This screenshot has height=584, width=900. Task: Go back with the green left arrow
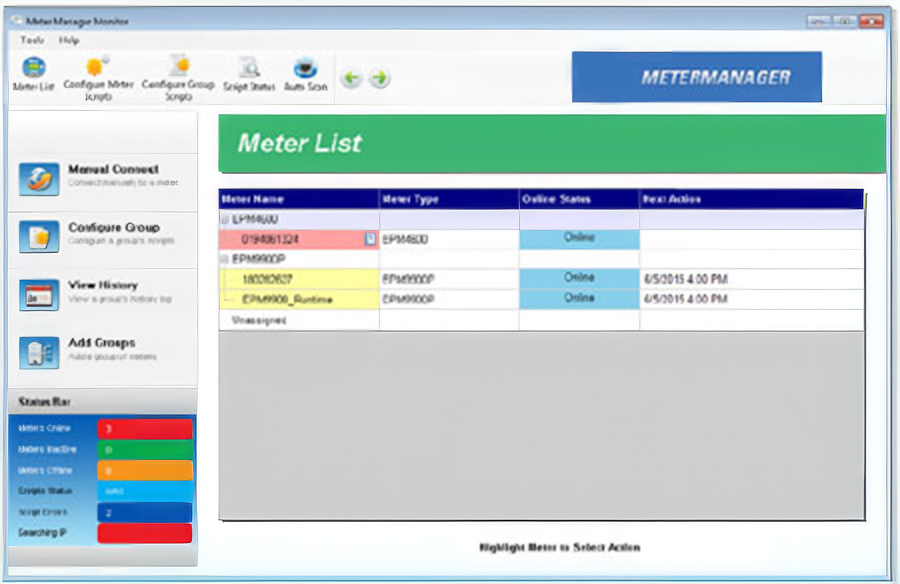[352, 78]
